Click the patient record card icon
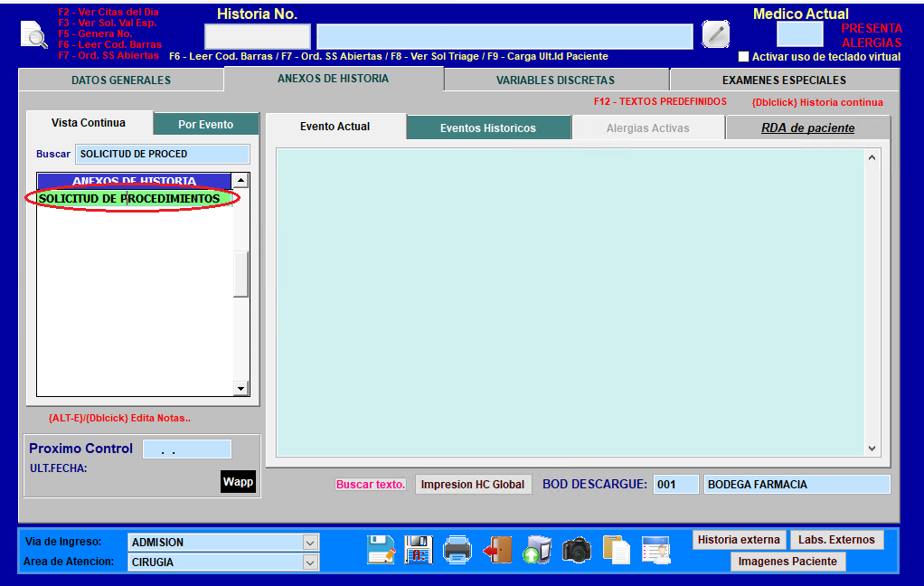 655,550
